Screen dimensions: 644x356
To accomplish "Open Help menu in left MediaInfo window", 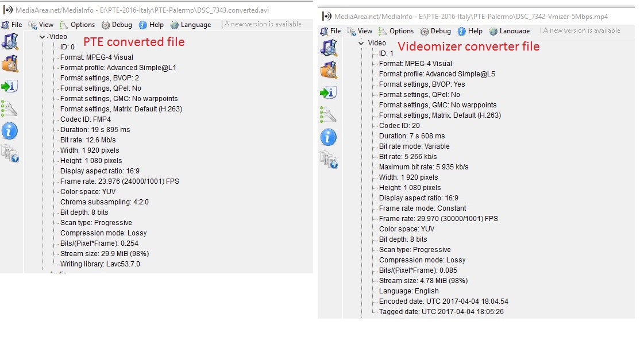I will click(151, 25).
